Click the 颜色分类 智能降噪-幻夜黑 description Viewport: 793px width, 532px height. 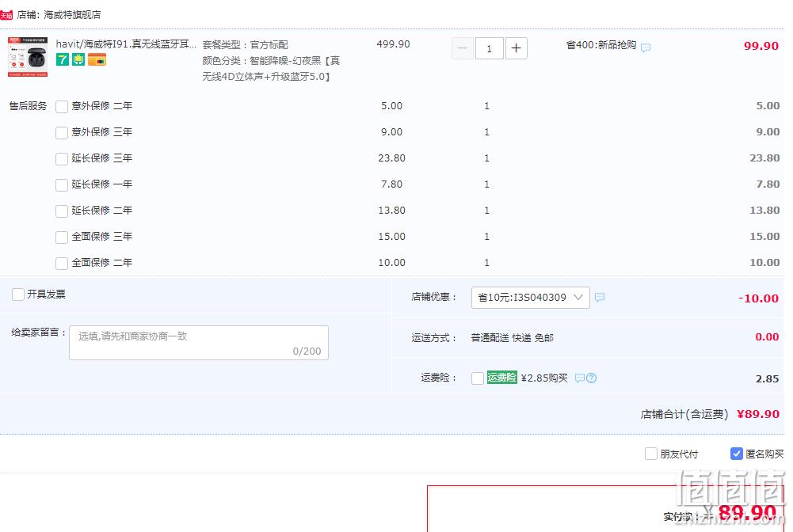tap(271, 69)
